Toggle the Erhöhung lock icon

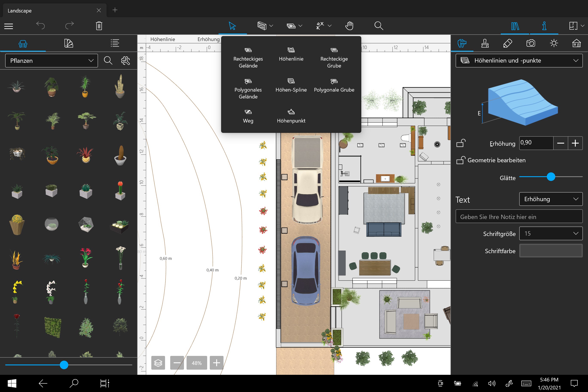click(x=461, y=143)
